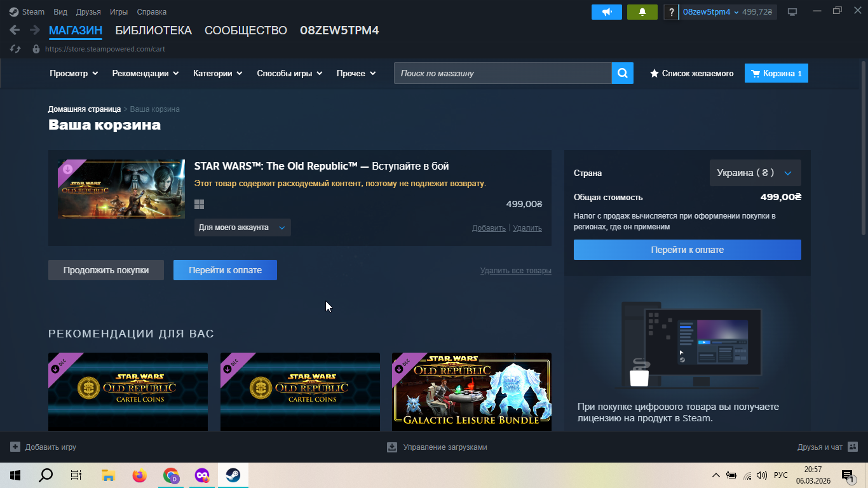Expand the Категории dropdown
The height and width of the screenshot is (488, 868).
218,73
